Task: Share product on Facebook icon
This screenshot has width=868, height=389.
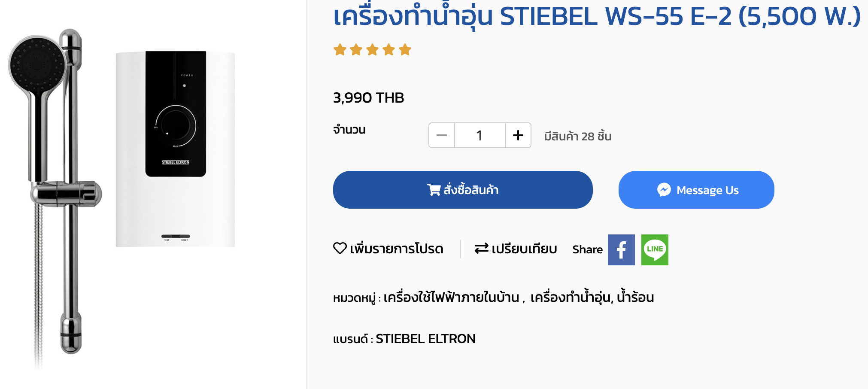Action: pos(621,250)
